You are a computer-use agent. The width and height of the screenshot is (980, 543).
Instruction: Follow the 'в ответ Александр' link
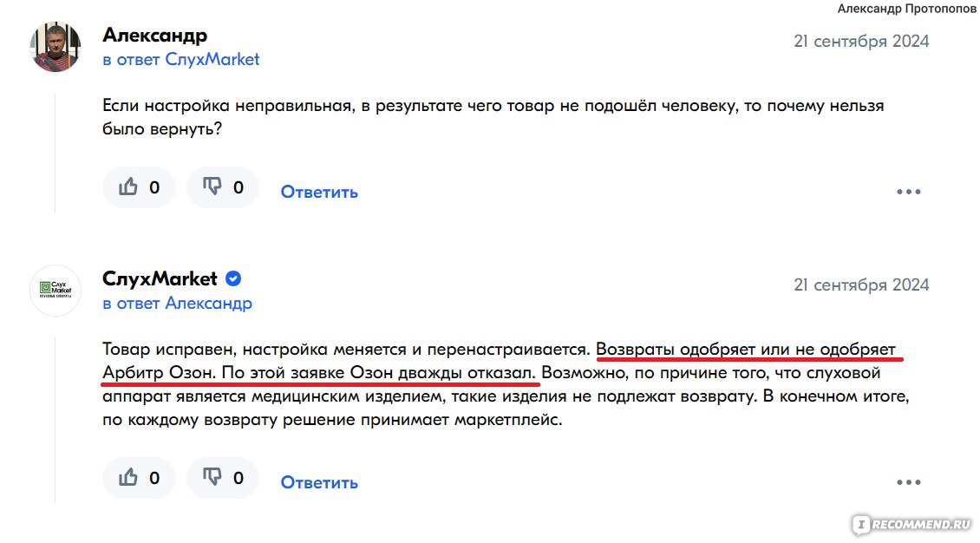tap(178, 303)
